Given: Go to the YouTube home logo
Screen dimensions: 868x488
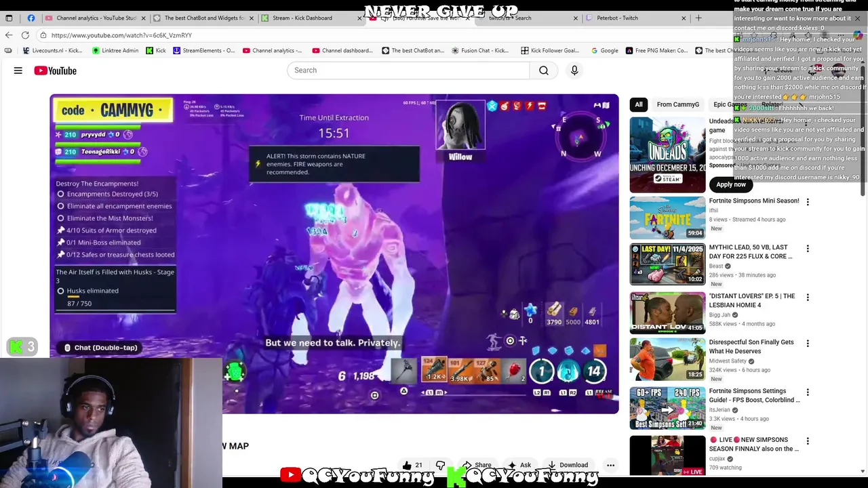Looking at the screenshot, I should (x=55, y=70).
